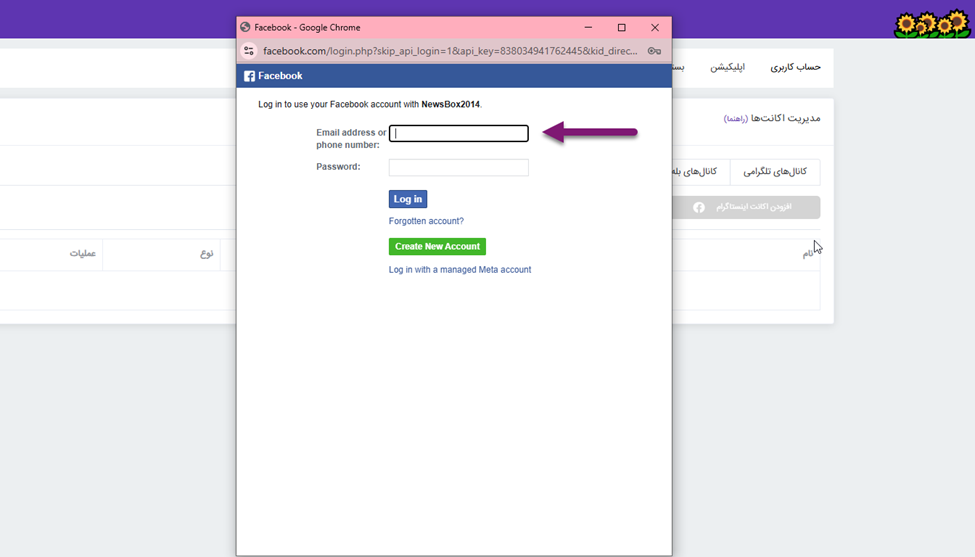Click the sunflowers icon at top right

932,24
